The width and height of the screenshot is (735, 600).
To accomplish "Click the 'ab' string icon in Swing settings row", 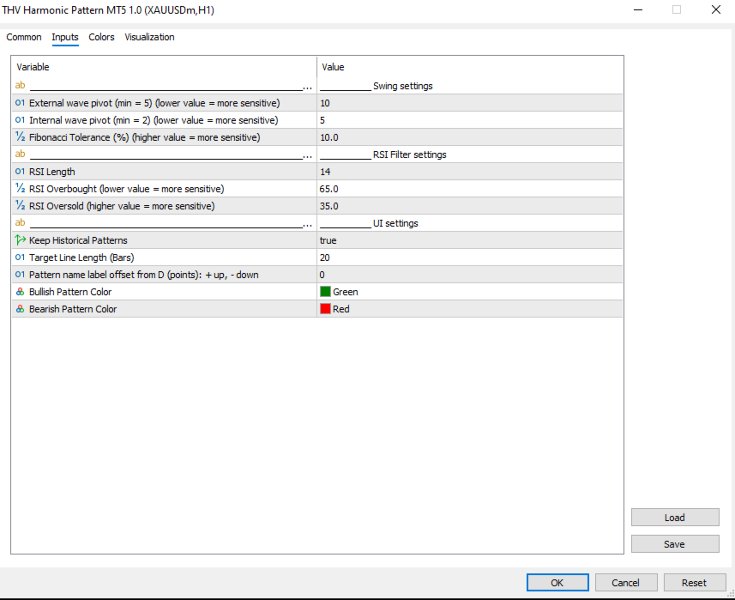I will pyautogui.click(x=20, y=85).
